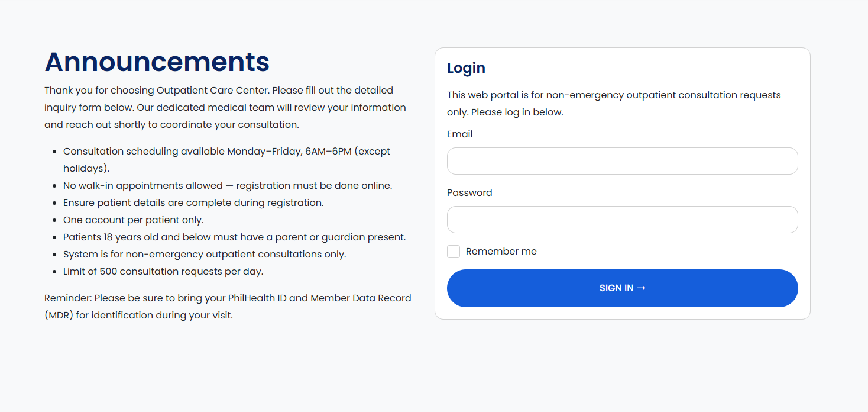Click the ensure patient details complete bullet

(193, 203)
